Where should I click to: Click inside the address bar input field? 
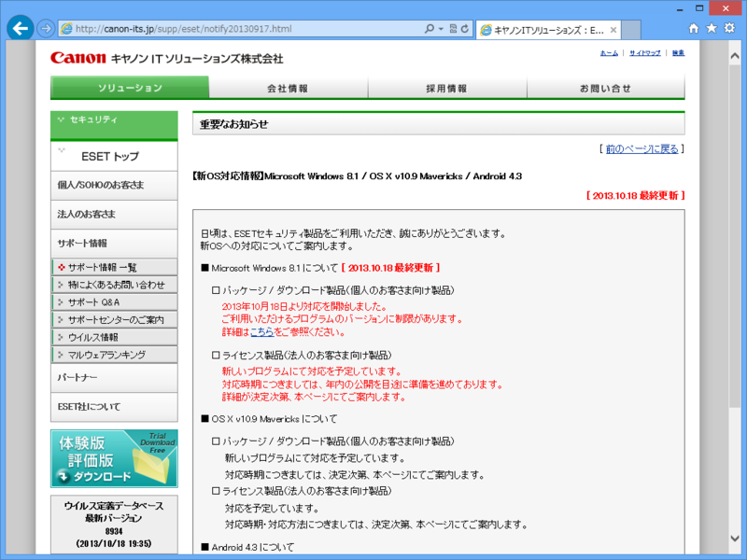click(233, 28)
